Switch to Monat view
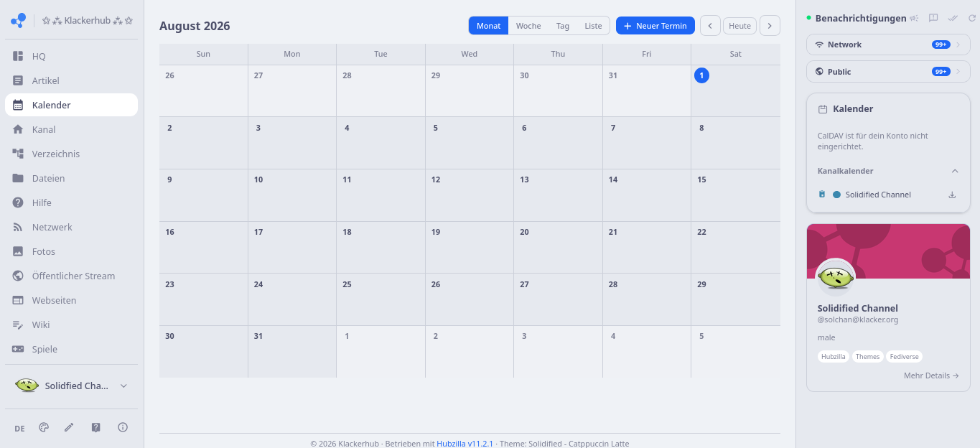Image resolution: width=980 pixels, height=448 pixels. click(488, 26)
